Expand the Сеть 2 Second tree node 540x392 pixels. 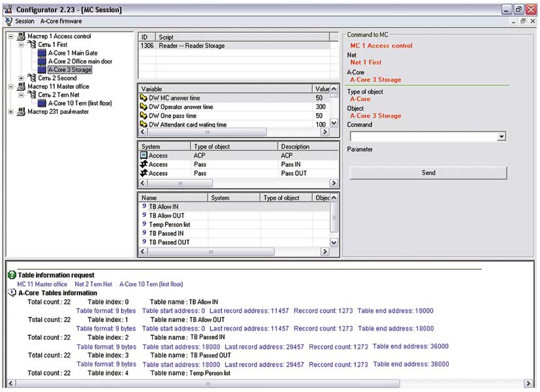[x=22, y=78]
